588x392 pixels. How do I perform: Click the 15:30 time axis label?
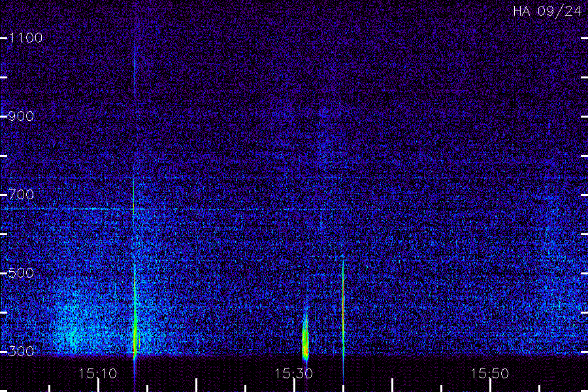coord(293,374)
